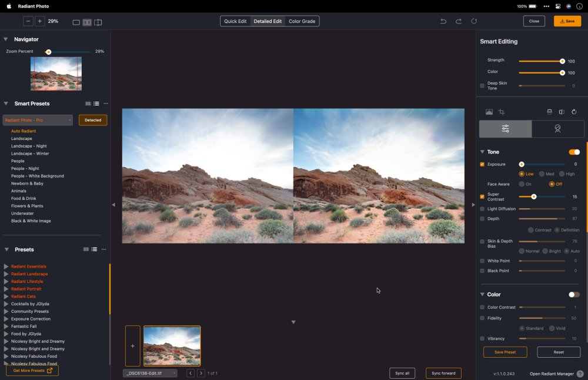
Task: Click help question mark icon
Action: click(580, 374)
